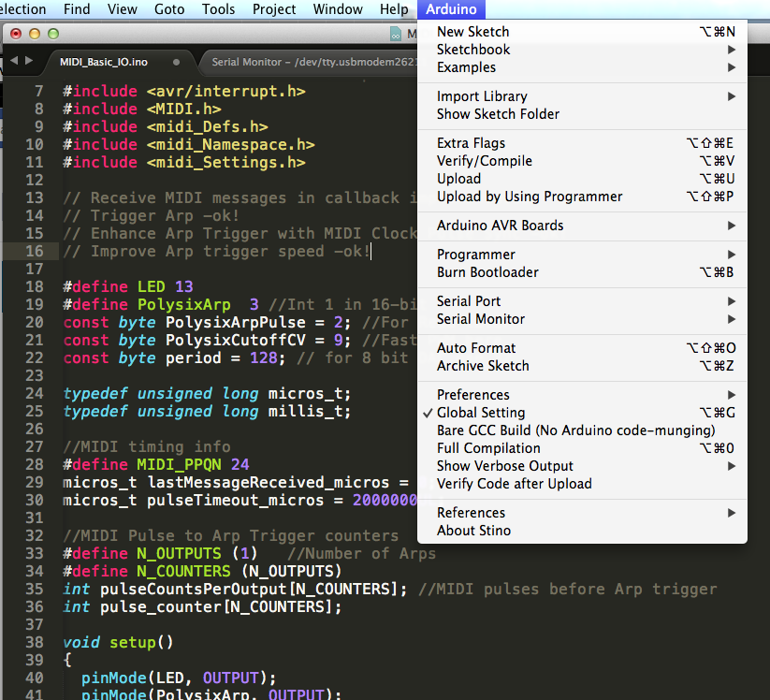Viewport: 770px width, 700px height.
Task: Expand the Import Library submenu
Action: pos(582,96)
